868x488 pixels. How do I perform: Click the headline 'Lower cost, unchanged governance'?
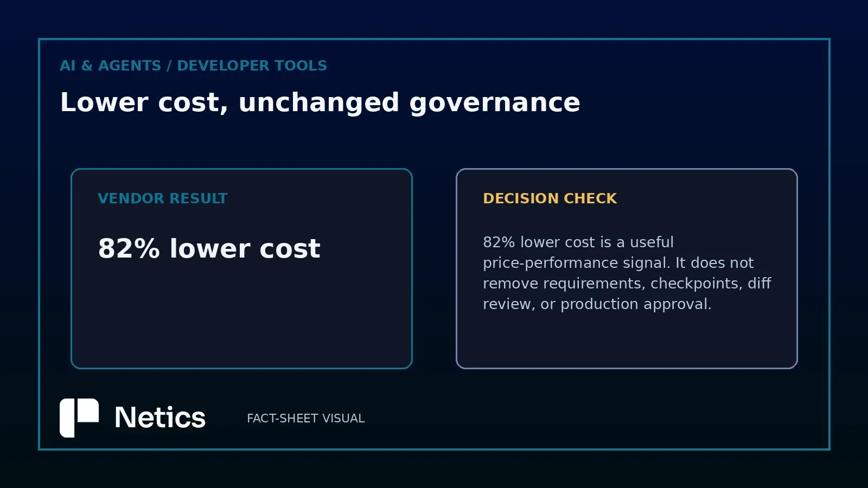tap(320, 102)
